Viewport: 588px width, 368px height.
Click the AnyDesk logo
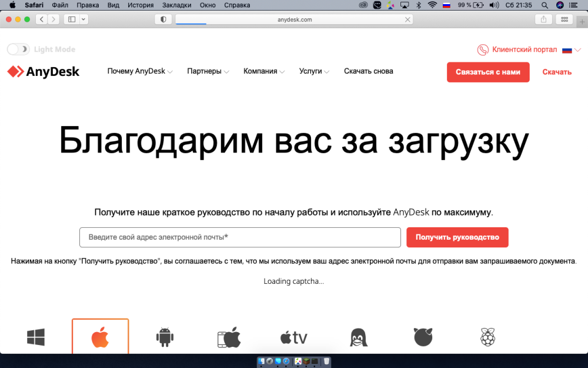click(x=44, y=71)
